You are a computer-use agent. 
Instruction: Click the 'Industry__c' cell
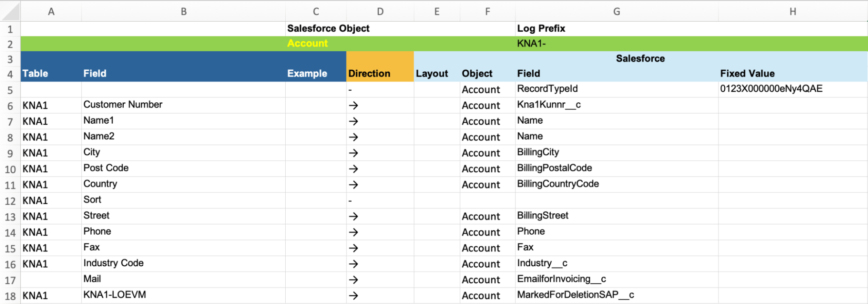(x=617, y=264)
